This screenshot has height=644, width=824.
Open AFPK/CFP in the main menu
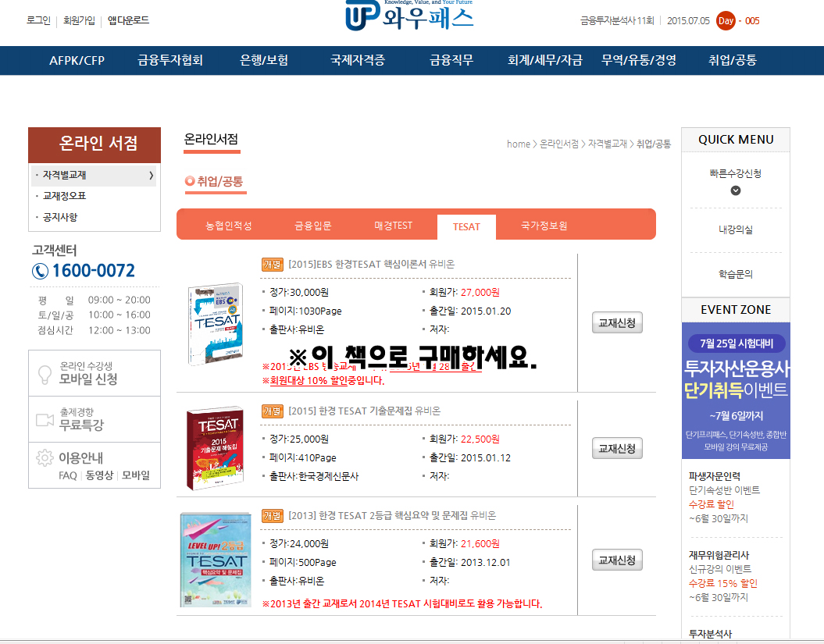pos(77,60)
